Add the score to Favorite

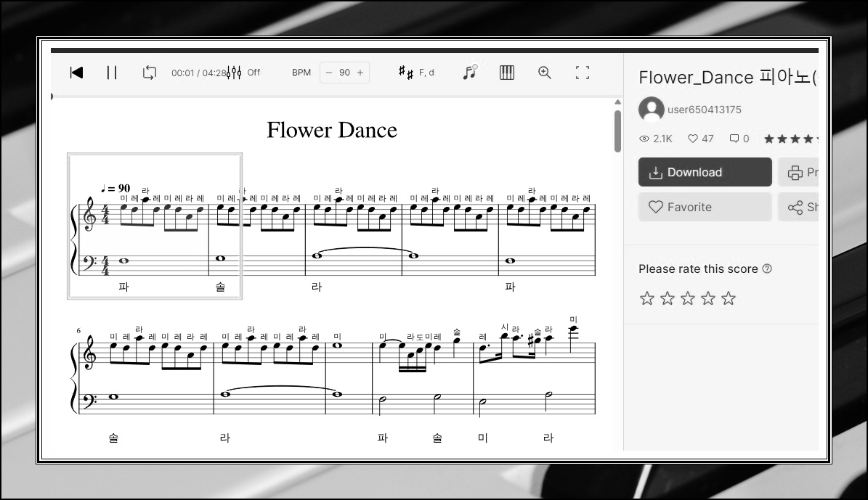click(705, 207)
